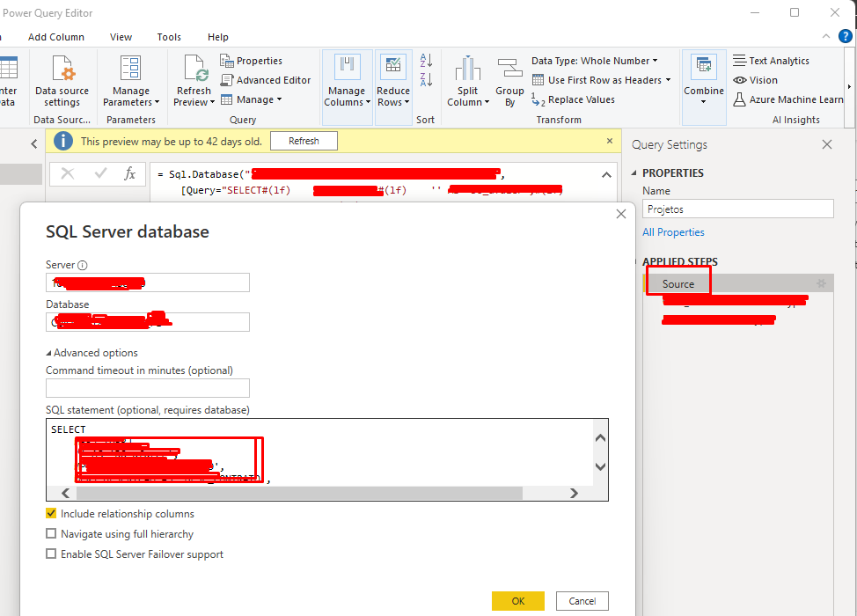
Task: Open Vision AI insight
Action: 755,80
